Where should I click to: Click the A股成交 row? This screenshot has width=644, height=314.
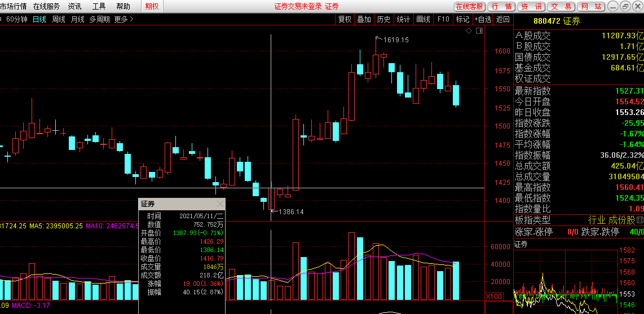click(579, 36)
